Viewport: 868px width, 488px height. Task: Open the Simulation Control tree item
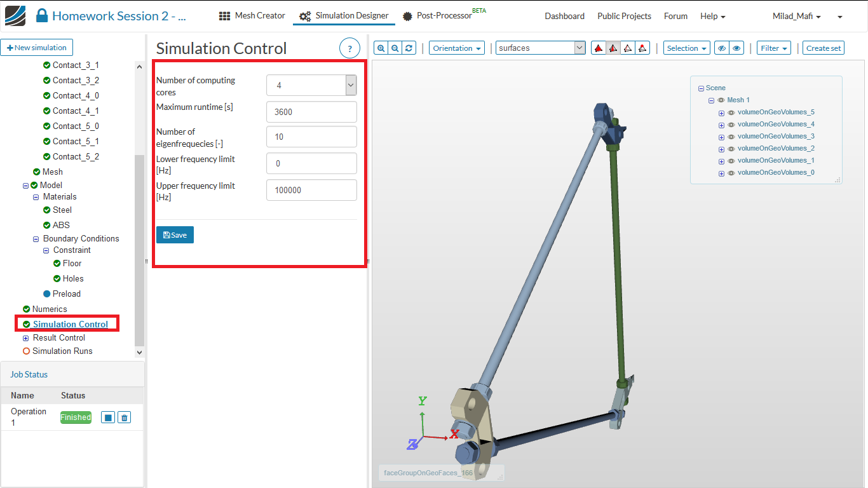click(71, 324)
